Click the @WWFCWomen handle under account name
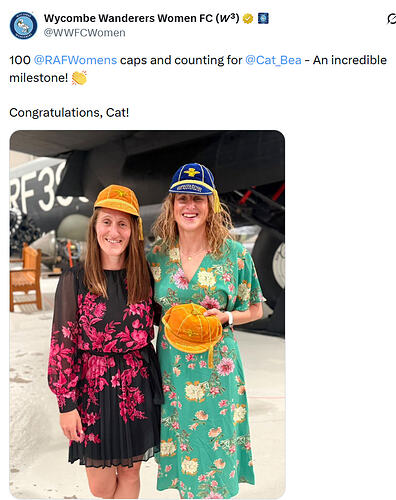The width and height of the screenshot is (396, 500). pos(85,33)
